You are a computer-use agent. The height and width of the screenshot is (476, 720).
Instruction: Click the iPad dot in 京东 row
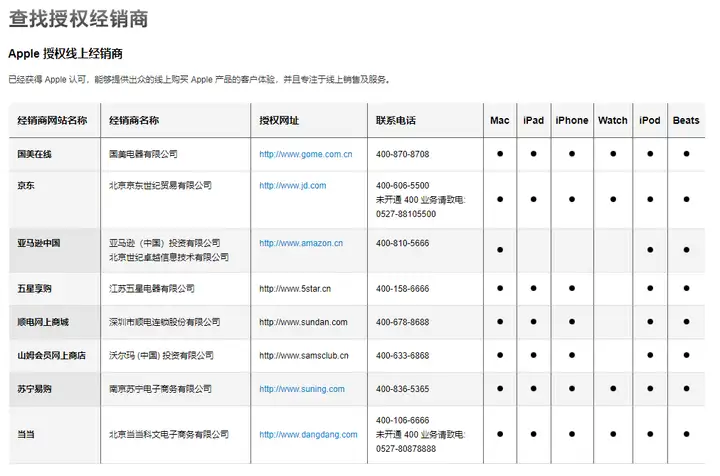533,199
